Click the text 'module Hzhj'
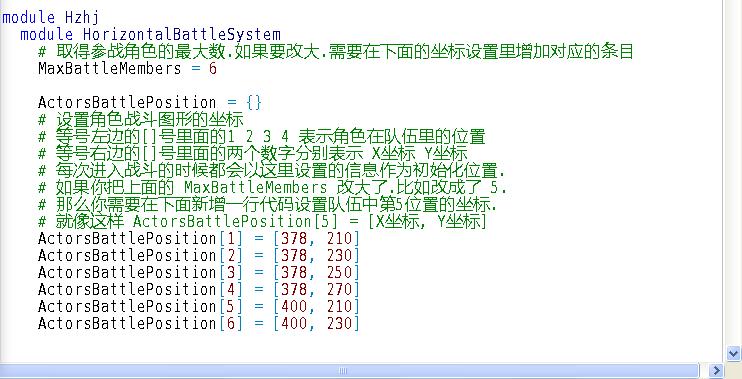The image size is (742, 379). (x=51, y=18)
